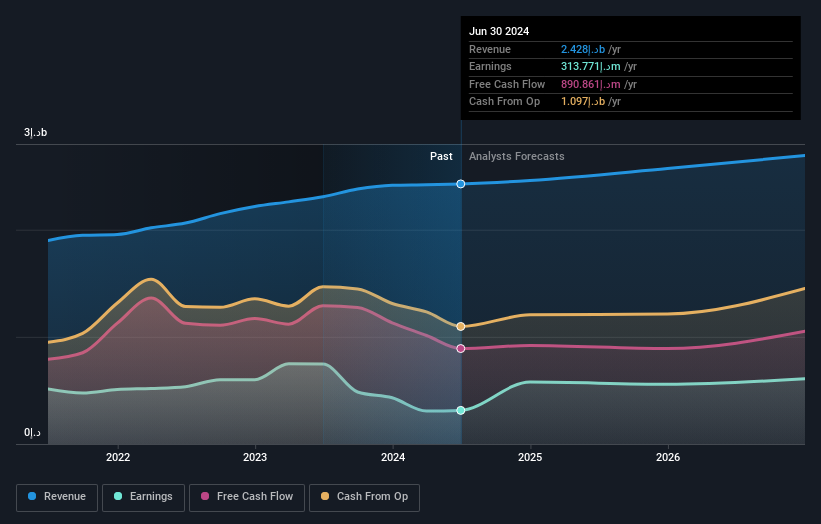Image resolution: width=821 pixels, height=524 pixels.
Task: Click the 'Earnings' row label in tooltip
Action: click(x=490, y=66)
